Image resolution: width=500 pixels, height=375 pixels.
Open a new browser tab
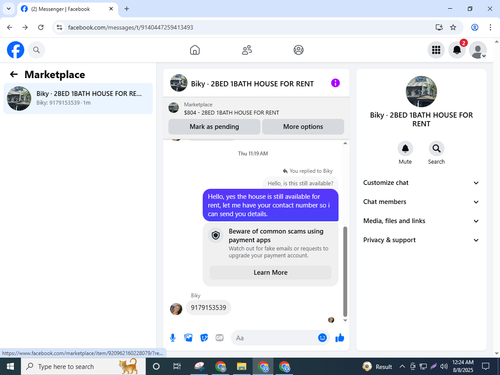pyautogui.click(x=126, y=9)
